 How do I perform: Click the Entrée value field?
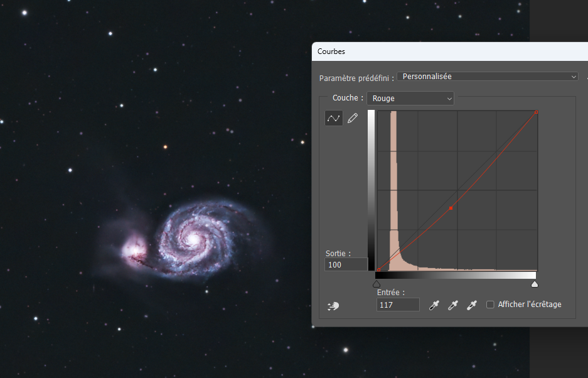(398, 305)
